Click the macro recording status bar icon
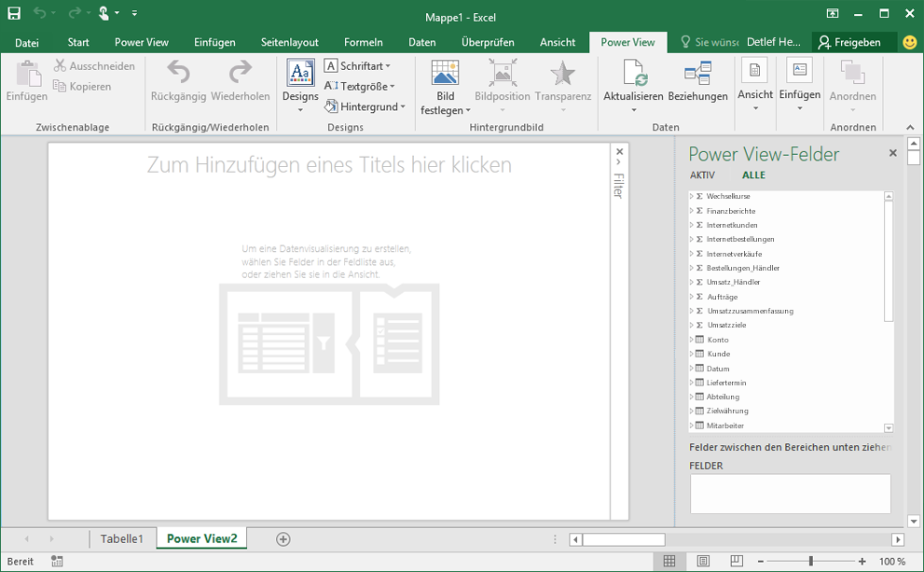 pyautogui.click(x=57, y=561)
